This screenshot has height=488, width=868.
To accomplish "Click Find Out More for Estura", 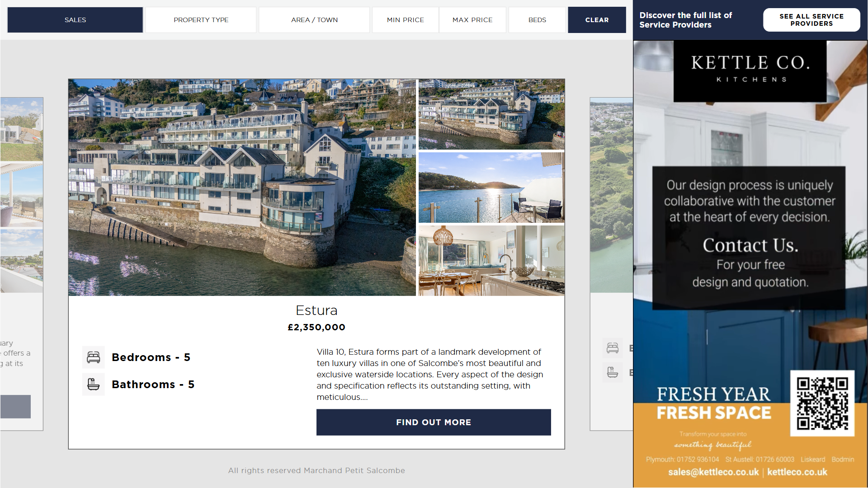I will coord(434,422).
